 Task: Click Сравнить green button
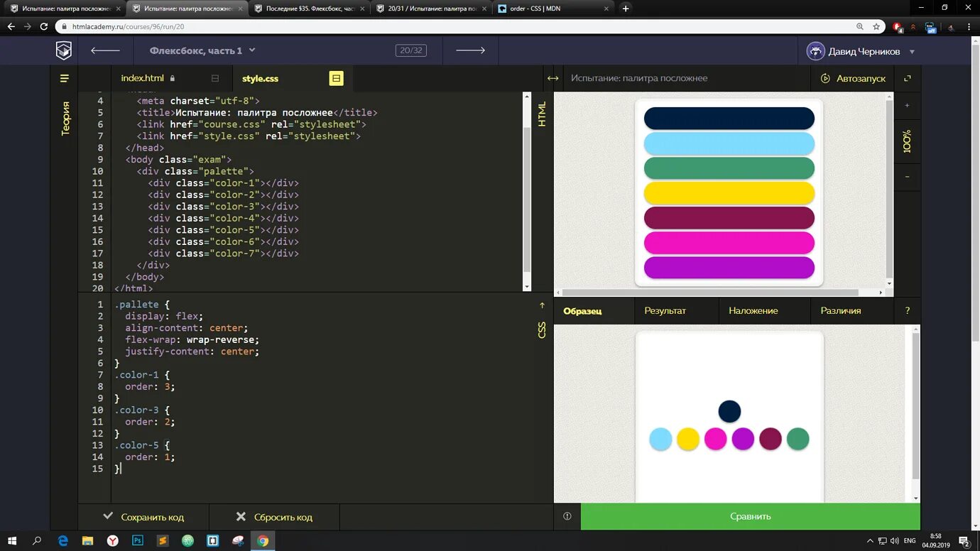tap(750, 516)
